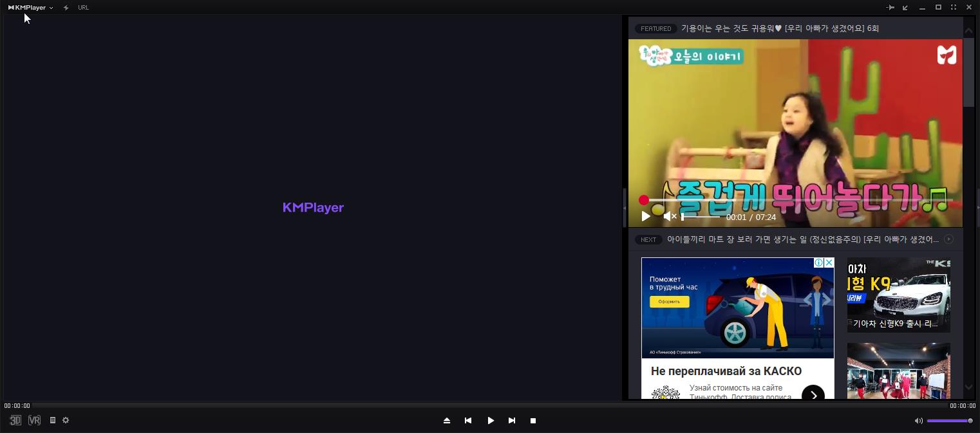Mute the main player speaker icon

tap(919, 421)
